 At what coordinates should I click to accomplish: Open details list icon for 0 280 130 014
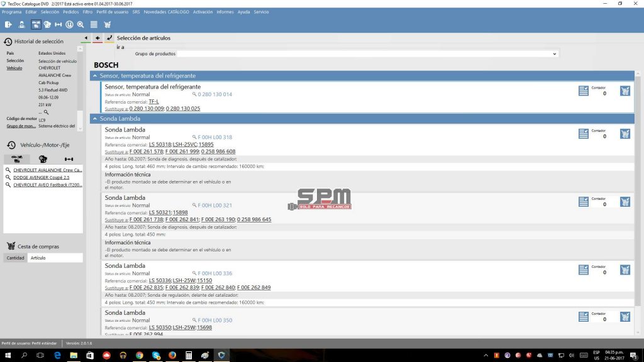(x=583, y=90)
